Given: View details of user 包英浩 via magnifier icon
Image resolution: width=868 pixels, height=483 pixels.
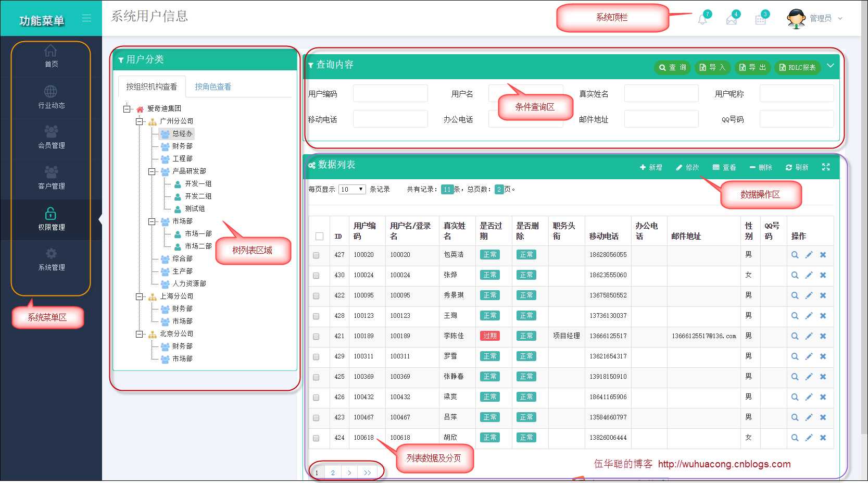Looking at the screenshot, I should [x=795, y=255].
